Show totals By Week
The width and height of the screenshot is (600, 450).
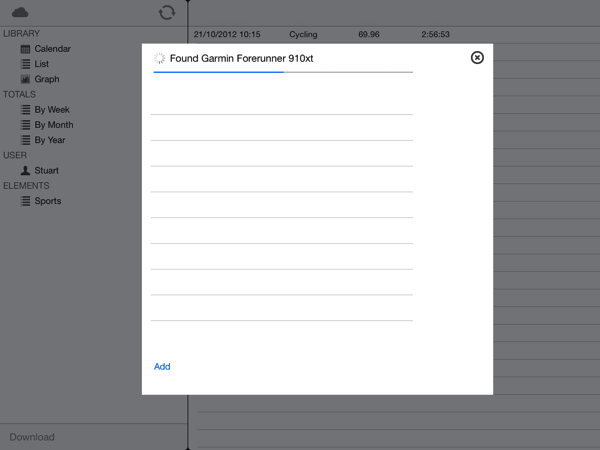pyautogui.click(x=52, y=110)
